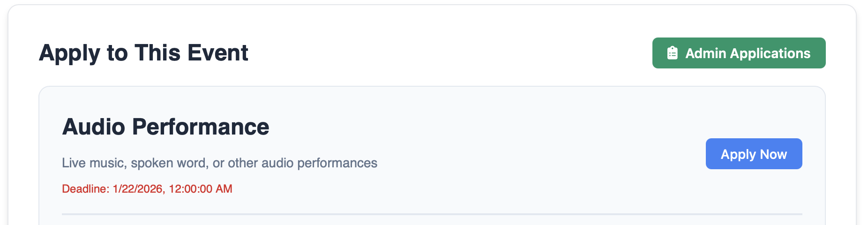This screenshot has height=225, width=868.
Task: Select the Audio Performance title
Action: pyautogui.click(x=165, y=127)
